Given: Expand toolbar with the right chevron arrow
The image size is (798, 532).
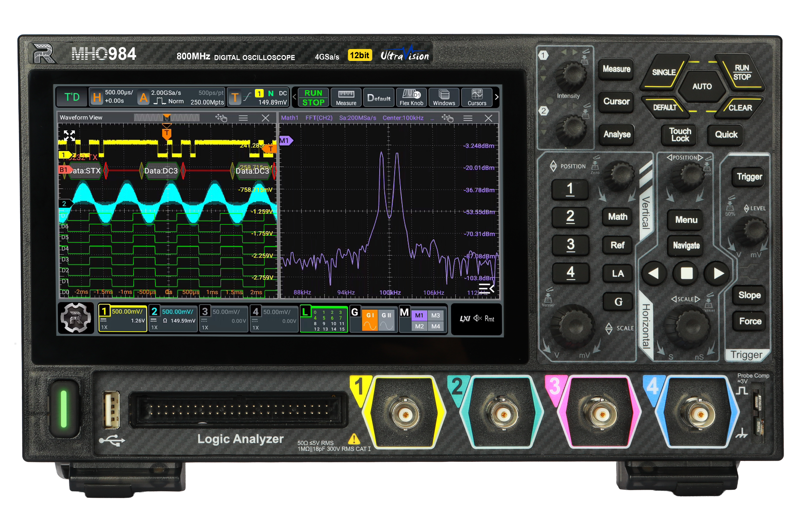Looking at the screenshot, I should tap(497, 97).
